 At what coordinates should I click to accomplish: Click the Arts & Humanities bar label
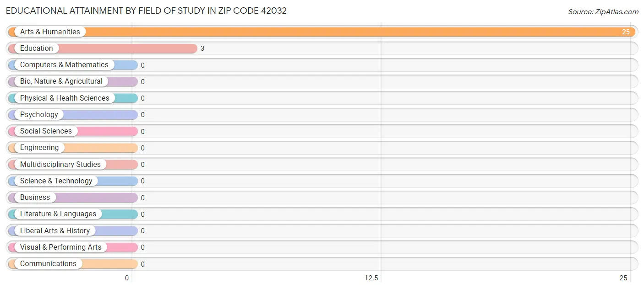[x=50, y=32]
